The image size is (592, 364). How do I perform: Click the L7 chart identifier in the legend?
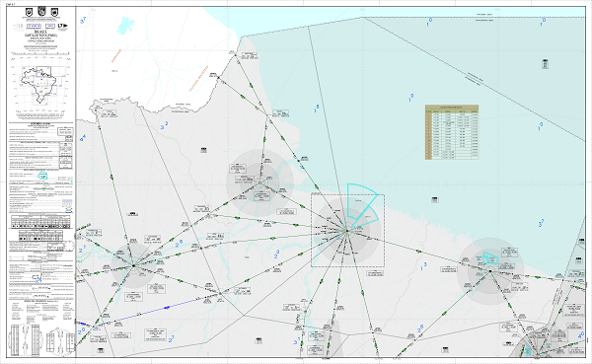[x=62, y=26]
